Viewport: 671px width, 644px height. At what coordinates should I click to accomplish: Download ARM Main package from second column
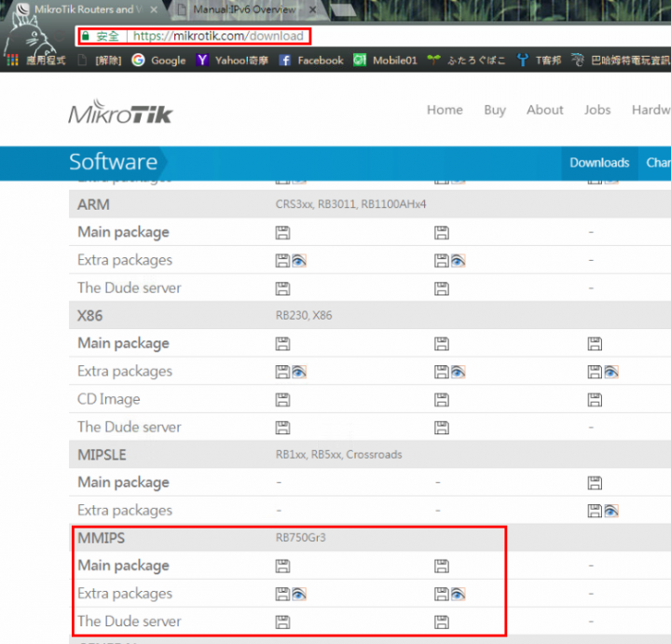point(442,233)
